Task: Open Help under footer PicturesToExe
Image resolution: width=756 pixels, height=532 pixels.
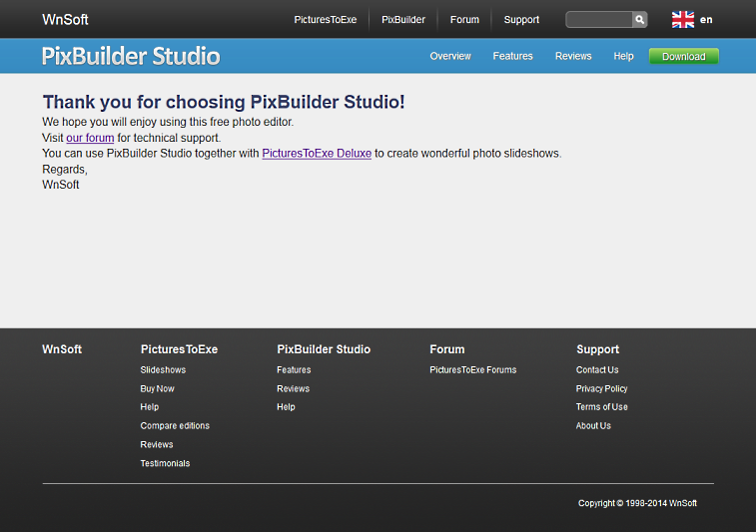Action: (x=150, y=407)
